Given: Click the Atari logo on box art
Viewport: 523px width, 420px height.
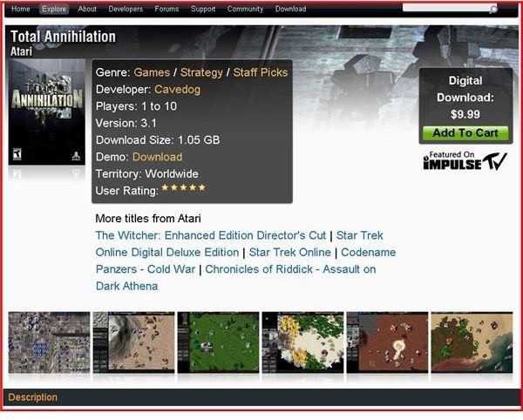Looking at the screenshot, I should 77,156.
